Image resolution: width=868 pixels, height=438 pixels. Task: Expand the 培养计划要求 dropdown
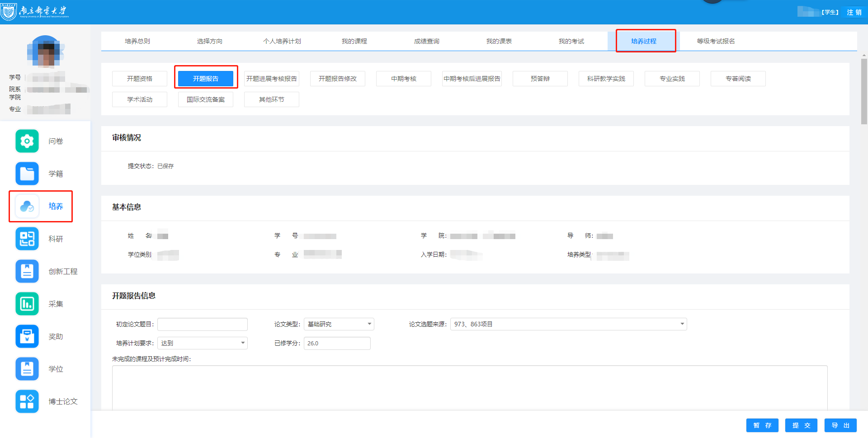203,343
